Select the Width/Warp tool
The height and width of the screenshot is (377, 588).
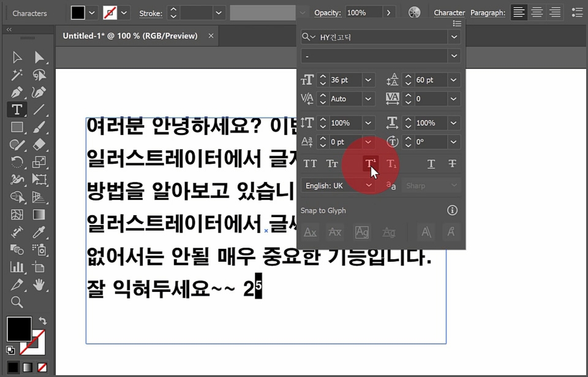point(17,180)
